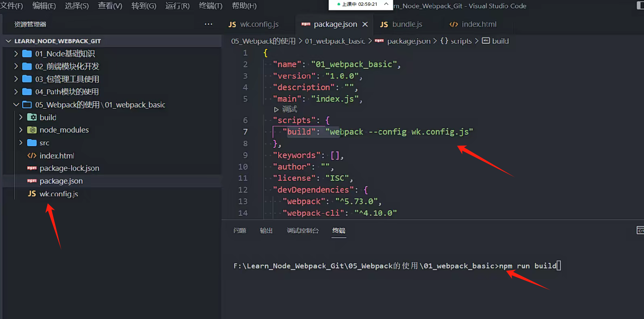Screen dimensions: 644x319
Task: Click build folder gear icon
Action: point(32,117)
